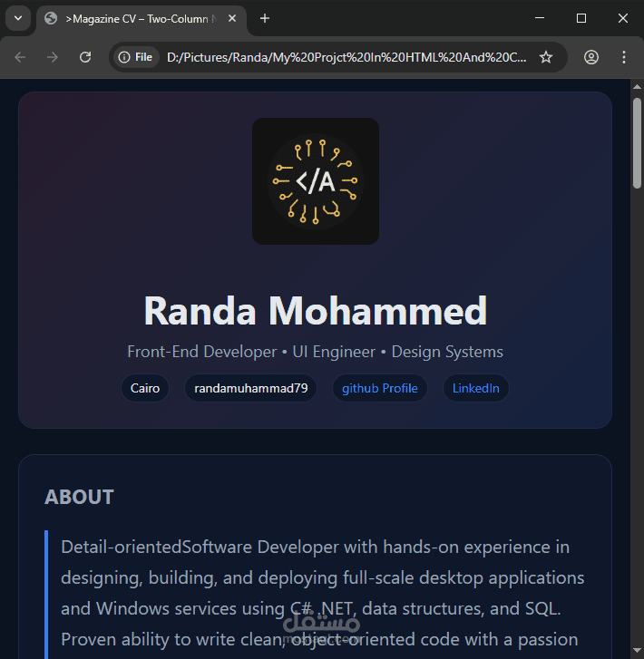Click the Detail-oriented Software Developer paragraph
Screen dimensions: 644x659
(322, 594)
